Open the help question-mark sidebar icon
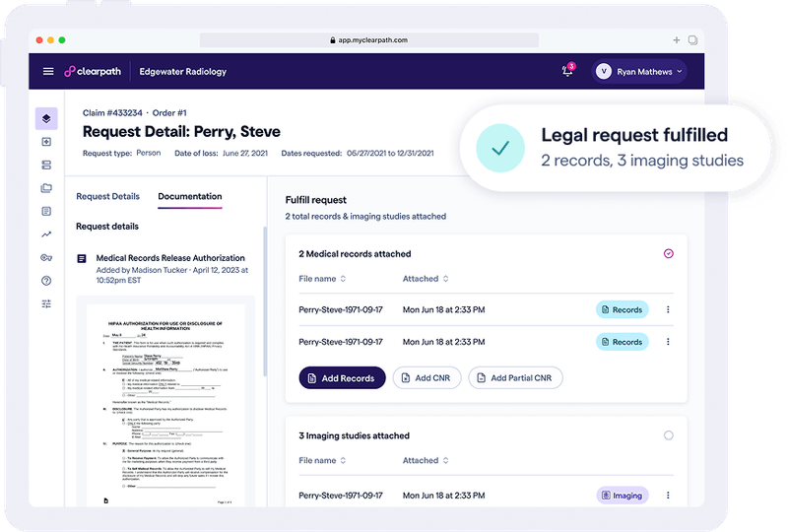 [46, 281]
